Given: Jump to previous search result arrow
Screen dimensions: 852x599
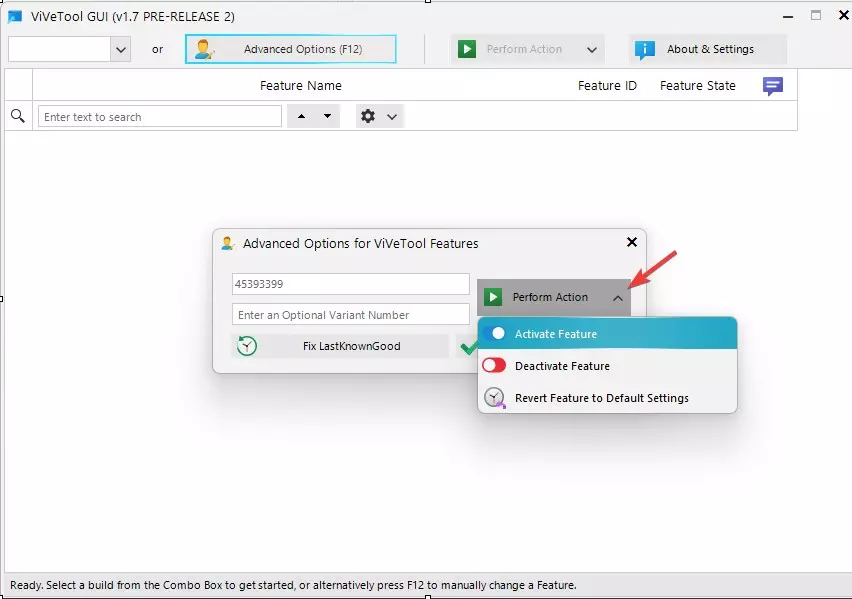Looking at the screenshot, I should point(302,116).
